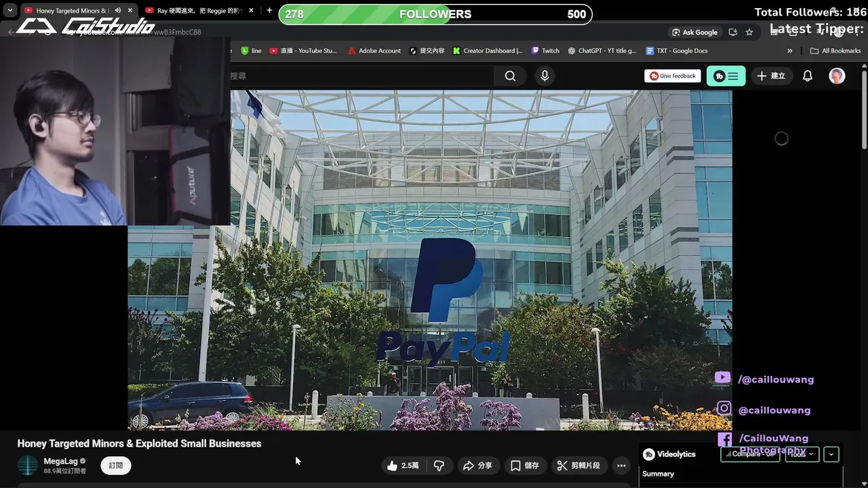Screen dimensions: 868x488
Task: Click the install/cast icon beside Ask Google
Action: 733,32
